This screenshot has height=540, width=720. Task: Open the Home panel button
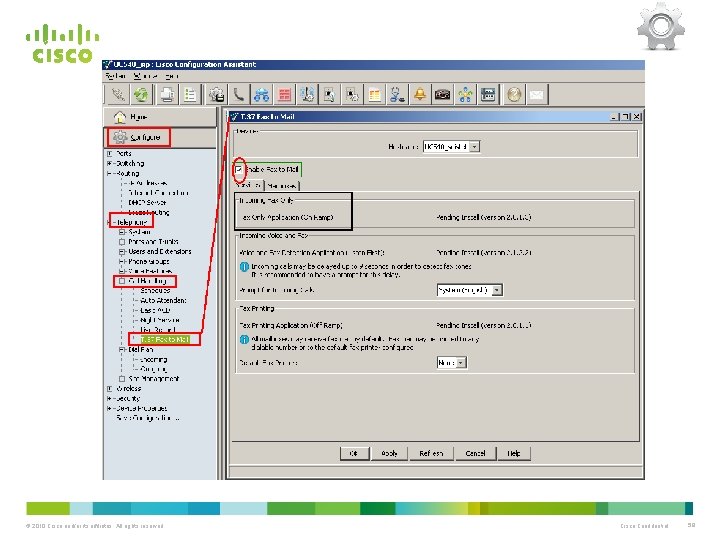[160, 118]
